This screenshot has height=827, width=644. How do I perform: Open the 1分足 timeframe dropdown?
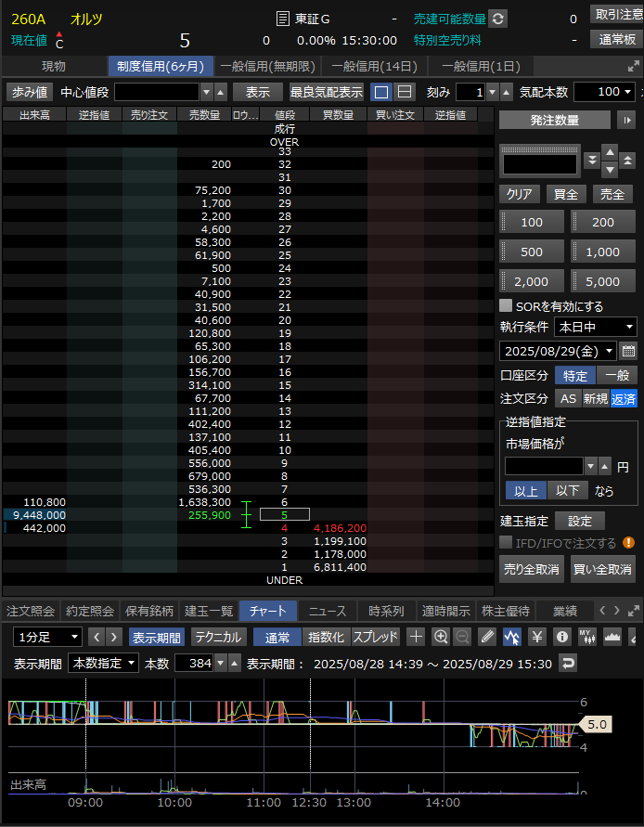[x=47, y=637]
